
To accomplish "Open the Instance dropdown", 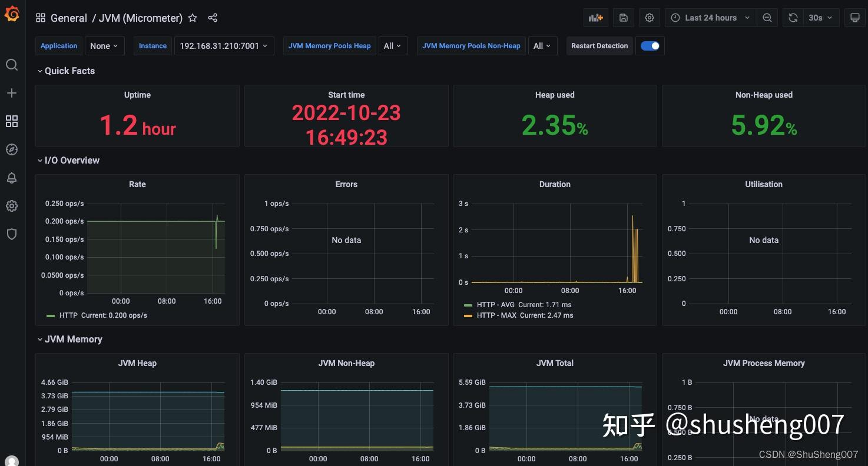I will click(x=224, y=45).
